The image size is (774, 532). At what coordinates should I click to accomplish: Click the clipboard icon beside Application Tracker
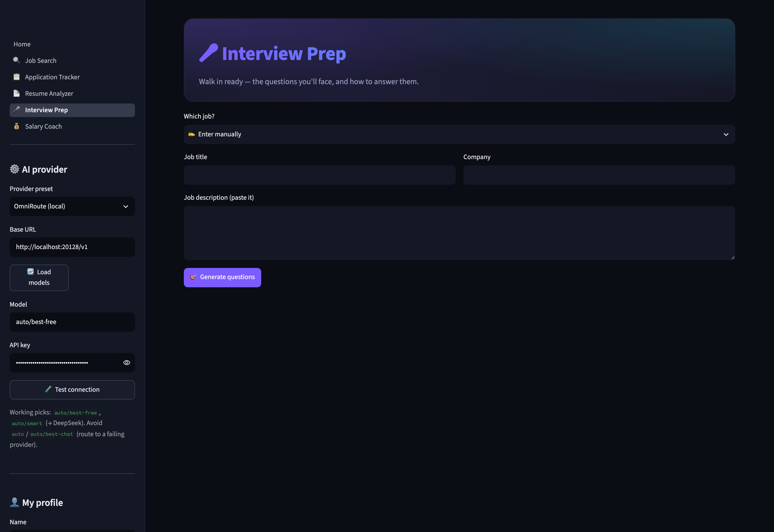[16, 77]
